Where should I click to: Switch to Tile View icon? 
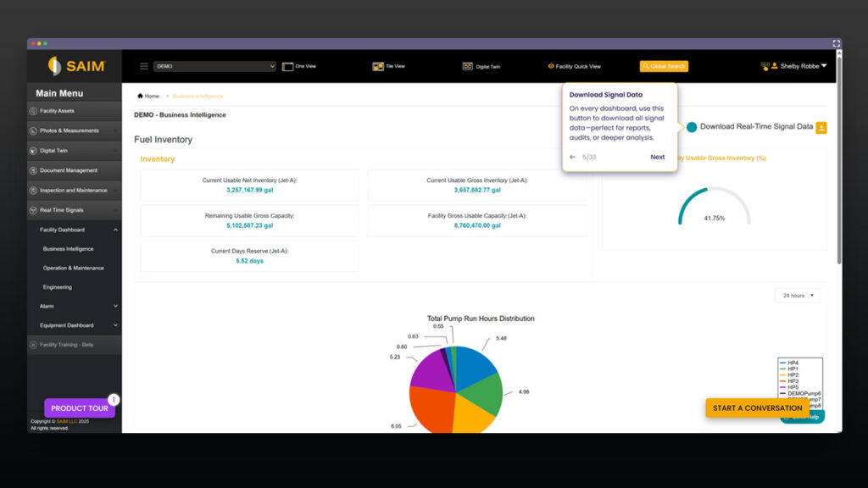(x=378, y=66)
